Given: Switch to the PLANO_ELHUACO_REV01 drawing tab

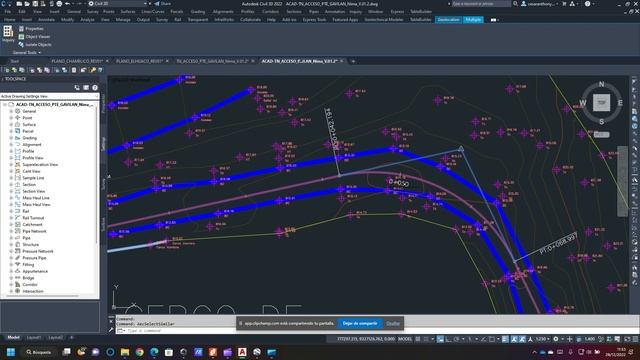Looking at the screenshot, I should pos(139,61).
